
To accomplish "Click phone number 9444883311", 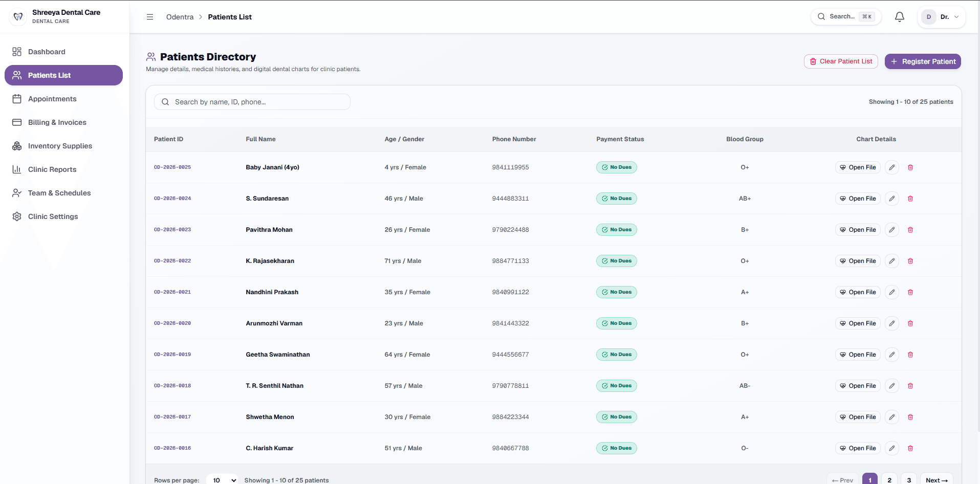I will (511, 199).
